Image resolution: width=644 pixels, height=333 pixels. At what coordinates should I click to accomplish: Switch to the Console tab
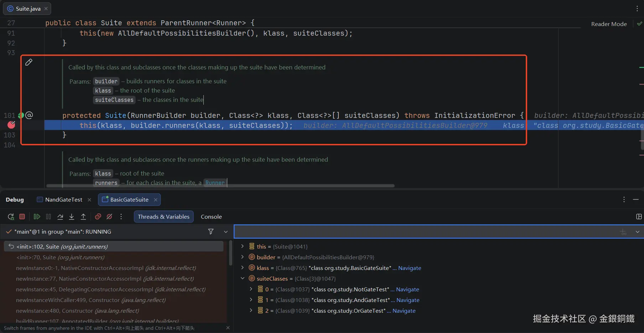click(x=211, y=217)
